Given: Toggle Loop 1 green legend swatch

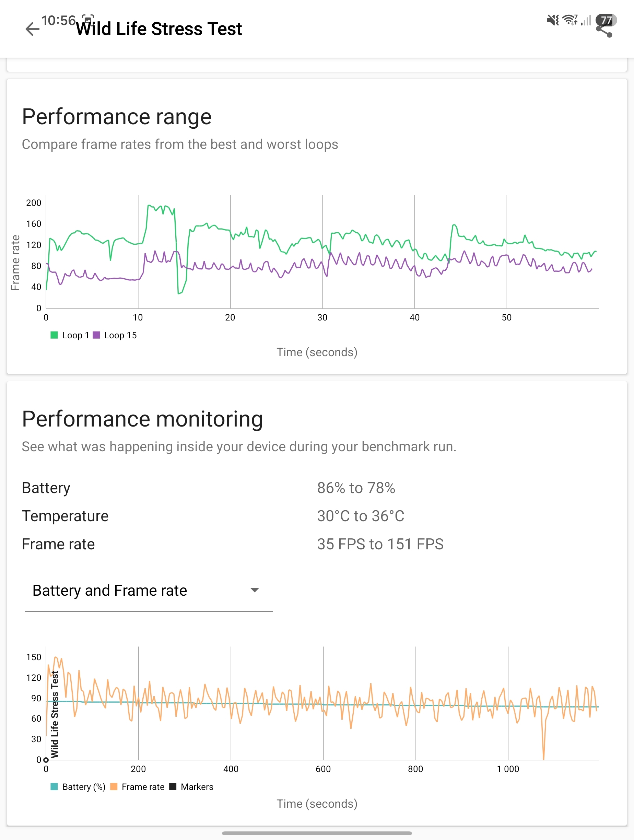Looking at the screenshot, I should (x=54, y=335).
